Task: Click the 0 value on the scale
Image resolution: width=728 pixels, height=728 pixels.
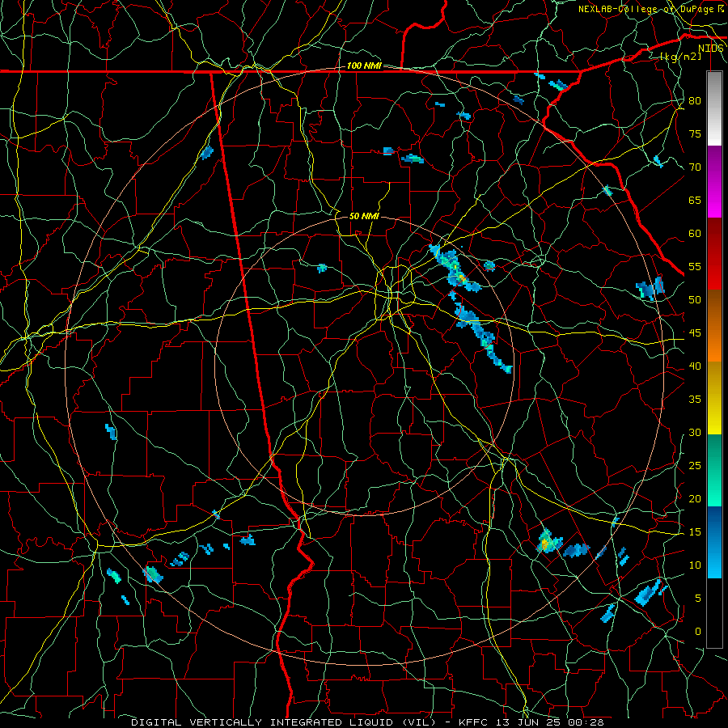Action: coord(698,632)
